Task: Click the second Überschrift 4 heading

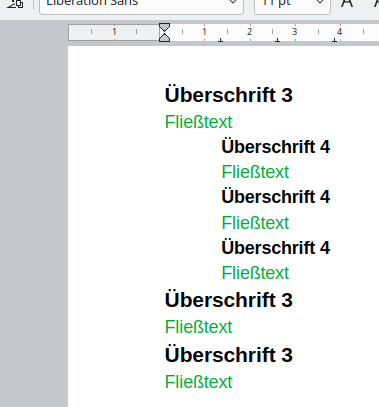Action: (x=276, y=197)
